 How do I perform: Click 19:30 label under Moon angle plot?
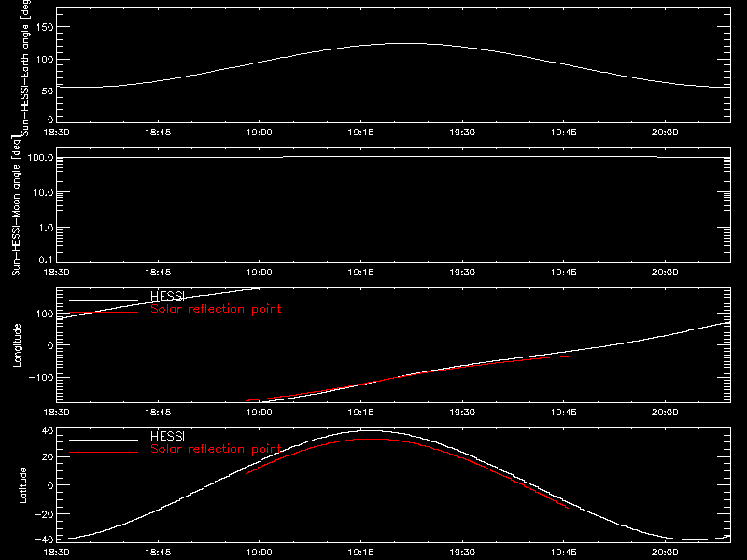[x=462, y=273]
